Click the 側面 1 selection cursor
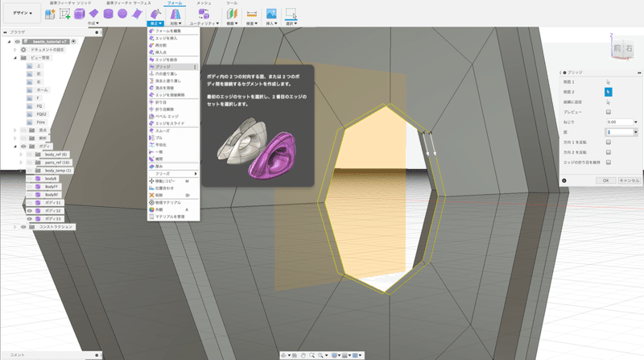 609,82
